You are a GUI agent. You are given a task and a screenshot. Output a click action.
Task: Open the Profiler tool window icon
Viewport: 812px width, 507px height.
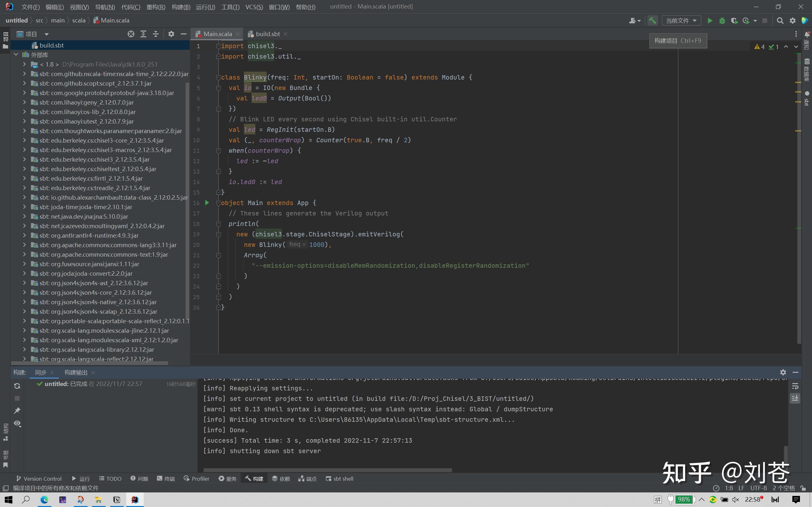click(197, 478)
